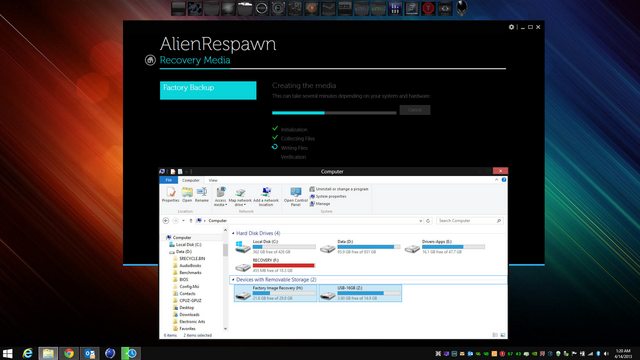Switch to the Computer ribbon tab
This screenshot has width=640, height=360.
[191, 180]
